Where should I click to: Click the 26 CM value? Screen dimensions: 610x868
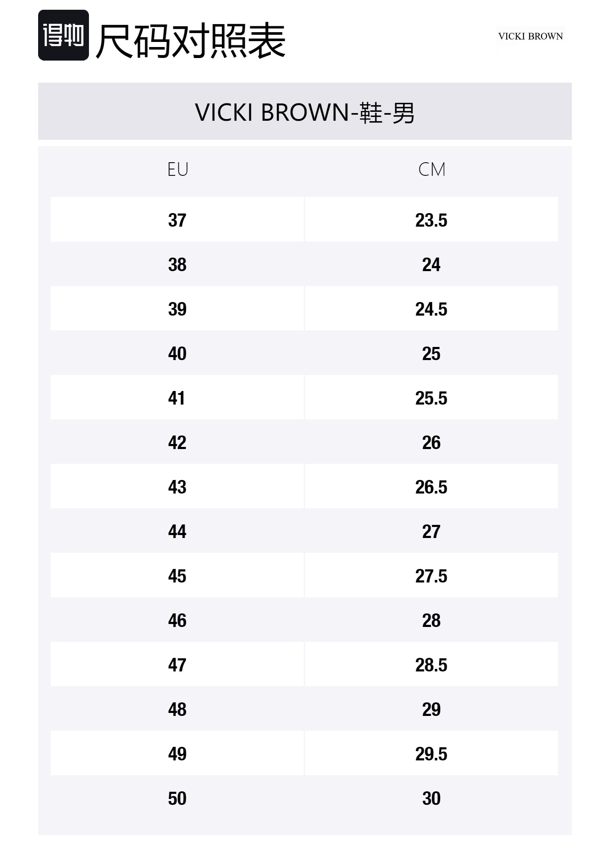(x=431, y=443)
